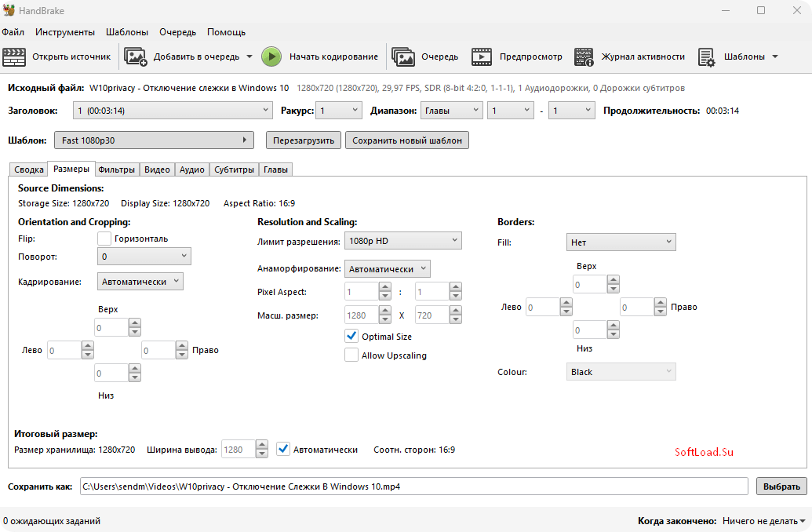Click Начать кодирование toolbar label

pyautogui.click(x=333, y=56)
